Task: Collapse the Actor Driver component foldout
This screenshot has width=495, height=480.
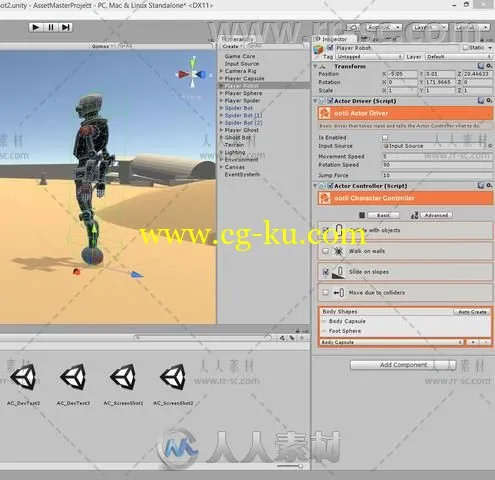Action: (x=315, y=101)
